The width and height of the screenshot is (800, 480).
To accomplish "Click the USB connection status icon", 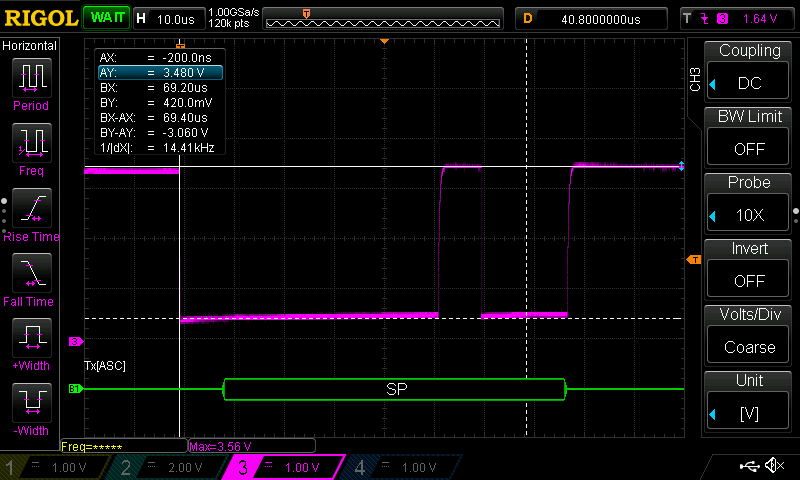I will click(749, 465).
